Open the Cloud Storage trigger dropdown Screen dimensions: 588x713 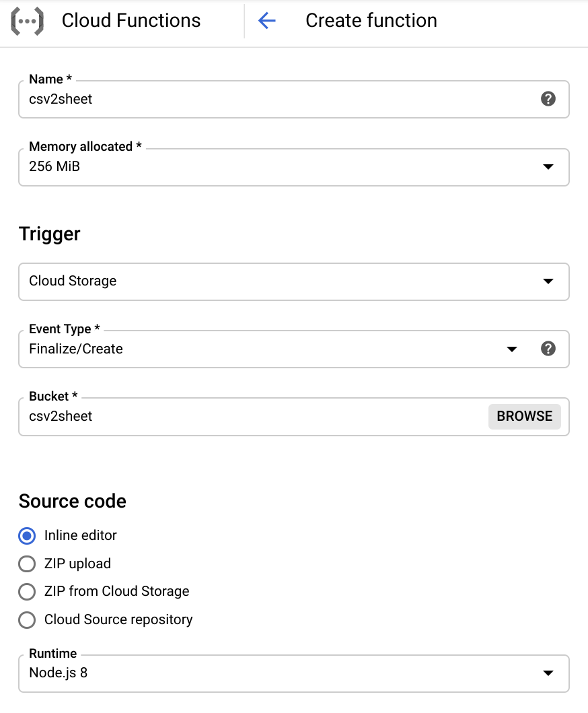point(548,281)
